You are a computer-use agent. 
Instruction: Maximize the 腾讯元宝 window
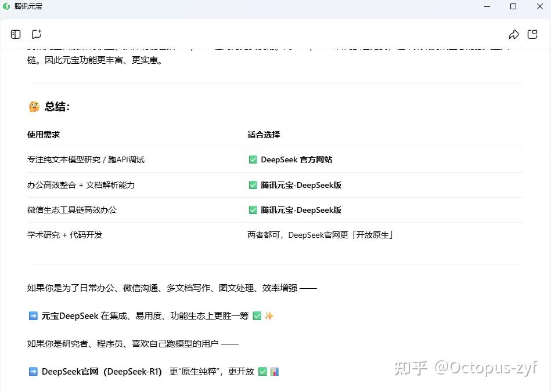click(513, 6)
